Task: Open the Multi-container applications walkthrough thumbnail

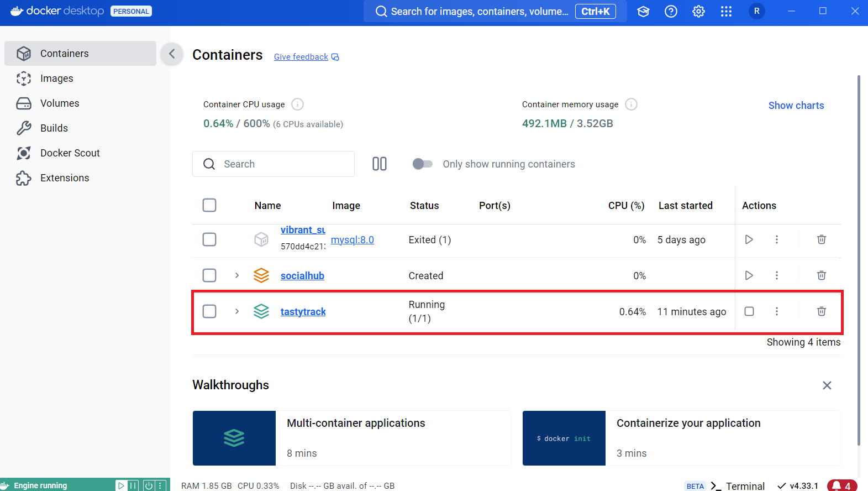Action: [234, 438]
